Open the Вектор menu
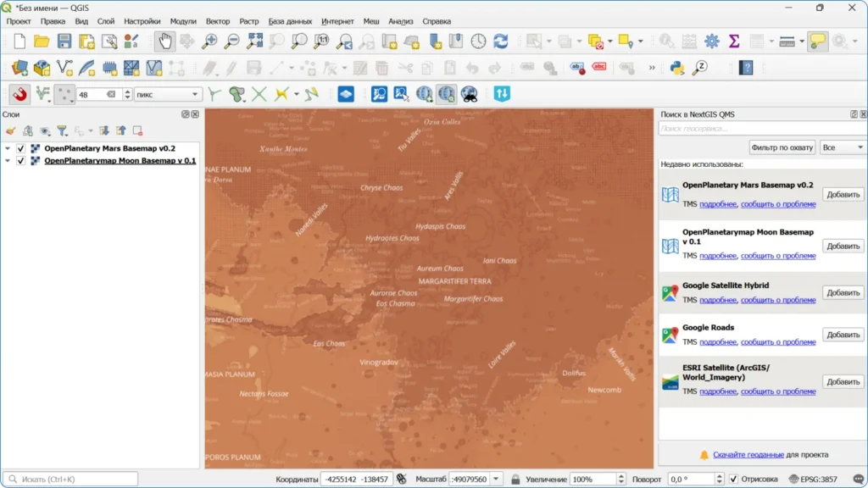This screenshot has width=868, height=488. [x=218, y=21]
